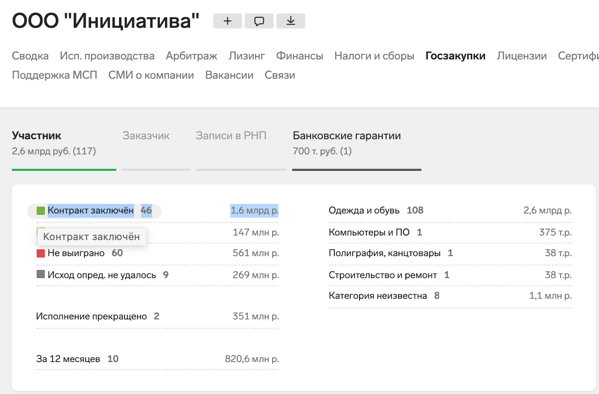Click the 820,6 млн р. amount
This screenshot has height=394, width=599.
(x=252, y=359)
